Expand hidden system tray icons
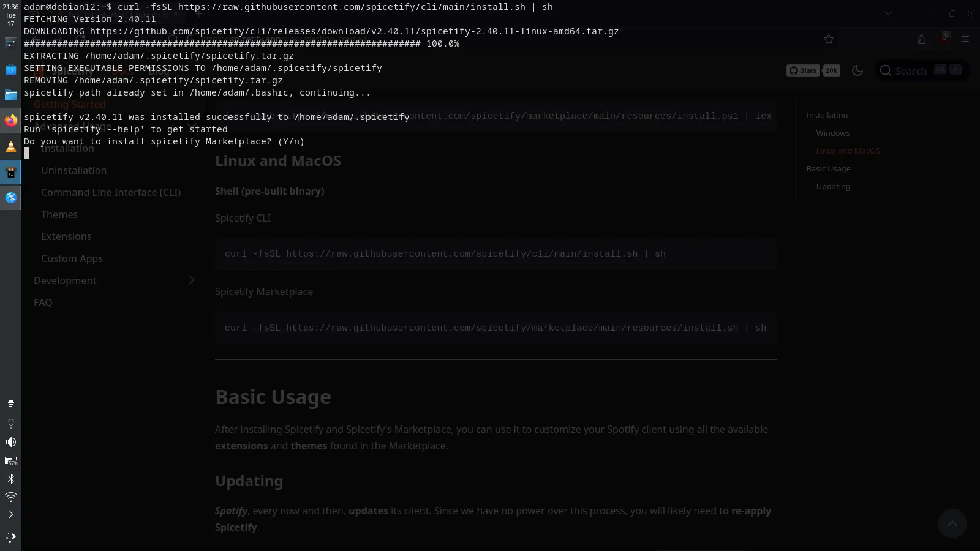This screenshot has height=551, width=980. [x=10, y=514]
